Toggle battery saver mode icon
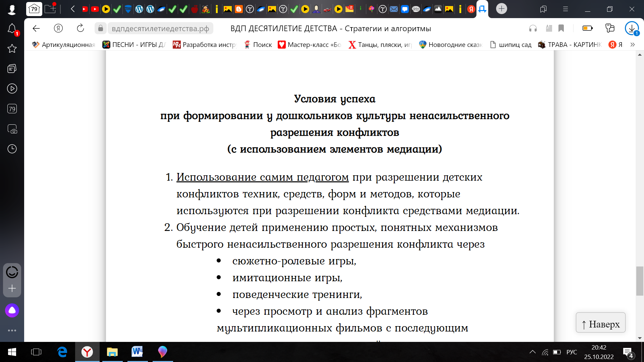644x362 pixels. 588,28
